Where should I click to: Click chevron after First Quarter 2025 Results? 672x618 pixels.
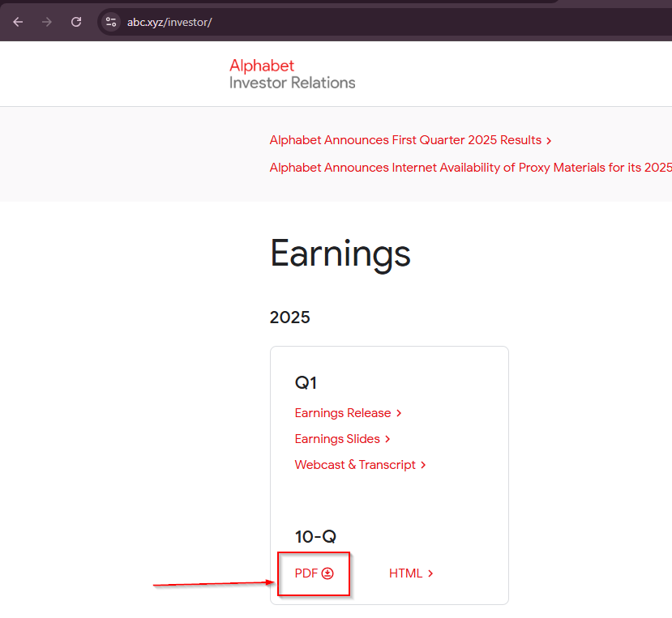pyautogui.click(x=549, y=141)
